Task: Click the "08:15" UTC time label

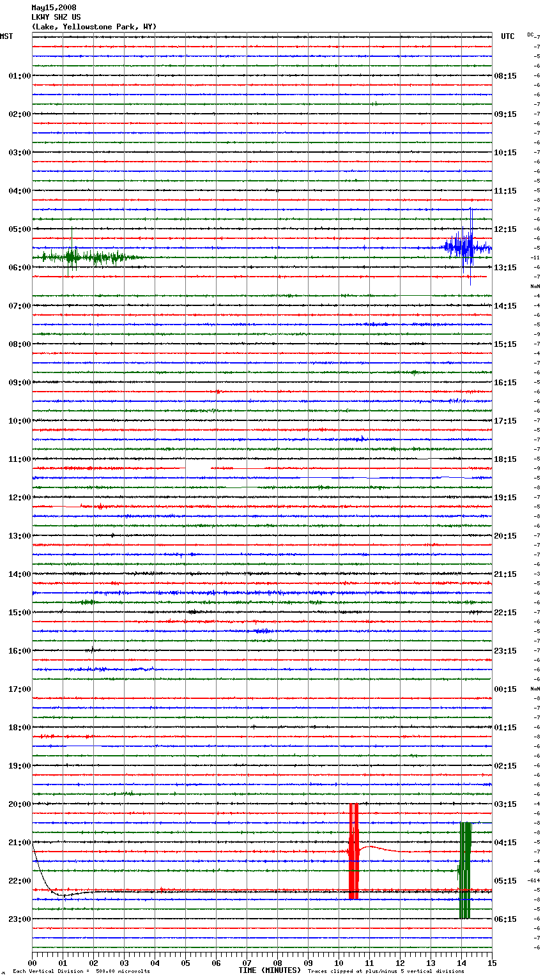Action: click(505, 76)
